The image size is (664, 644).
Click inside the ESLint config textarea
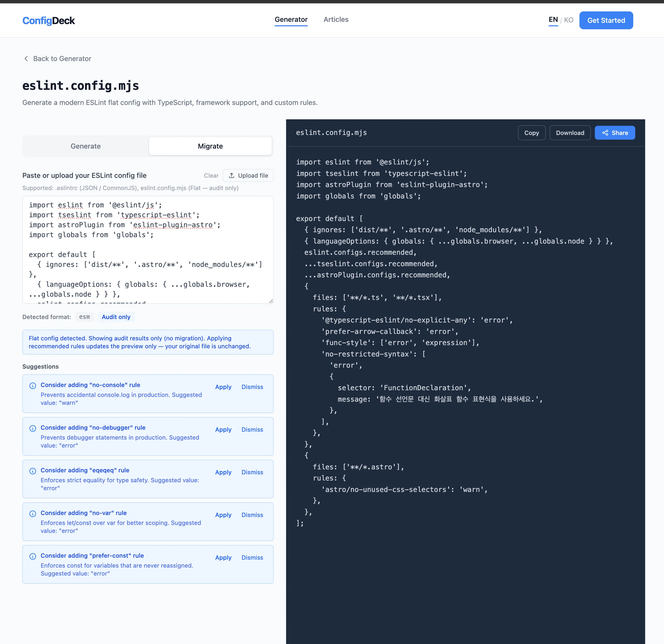point(148,250)
